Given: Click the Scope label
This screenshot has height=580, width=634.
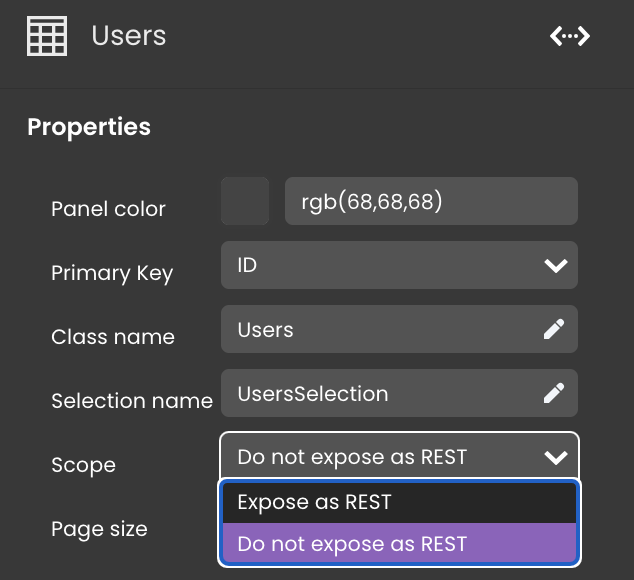Looking at the screenshot, I should 83,465.
